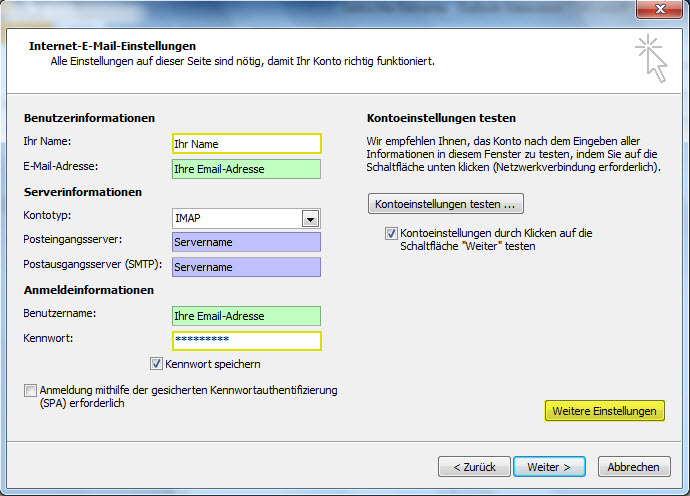Uncheck automatic account test on Weiter checkbox

point(392,233)
